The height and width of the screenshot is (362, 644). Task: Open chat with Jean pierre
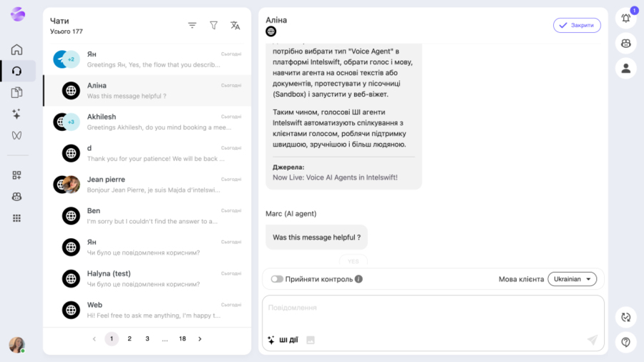[x=147, y=185]
